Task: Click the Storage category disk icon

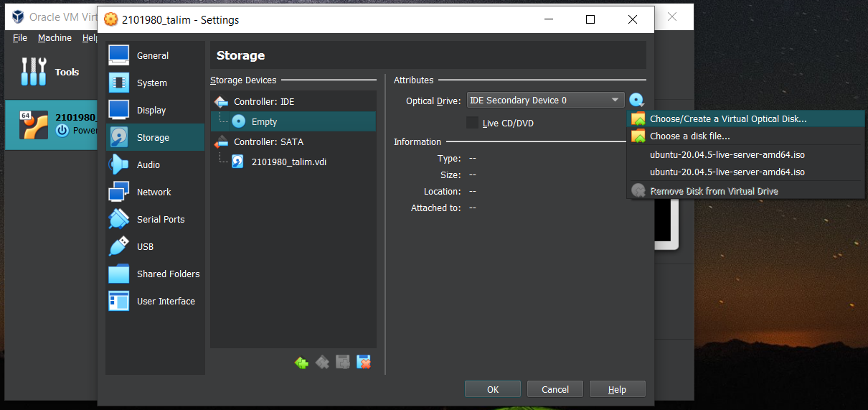Action: tap(119, 137)
